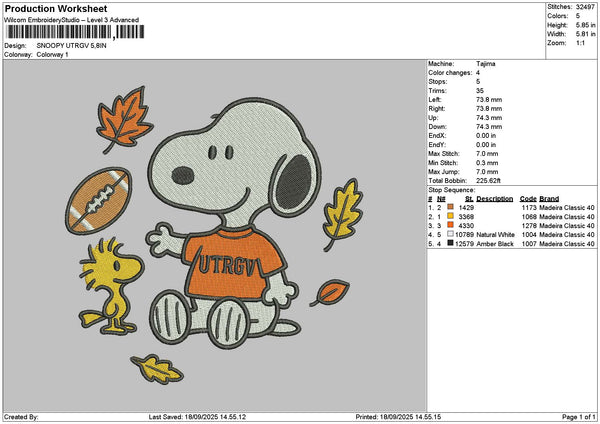Click the 'Created By:' footer label
Image resolution: width=600 pixels, height=424 pixels.
[x=21, y=417]
